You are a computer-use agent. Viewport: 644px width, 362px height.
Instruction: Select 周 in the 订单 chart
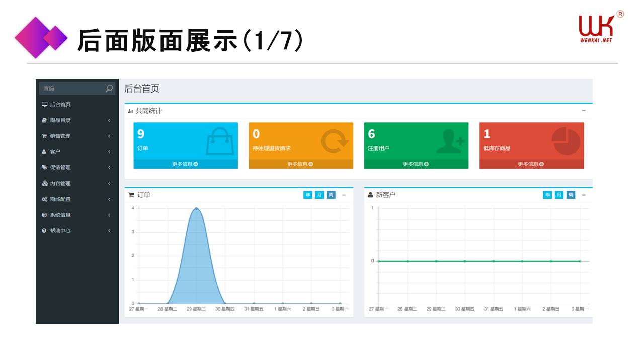pyautogui.click(x=331, y=195)
